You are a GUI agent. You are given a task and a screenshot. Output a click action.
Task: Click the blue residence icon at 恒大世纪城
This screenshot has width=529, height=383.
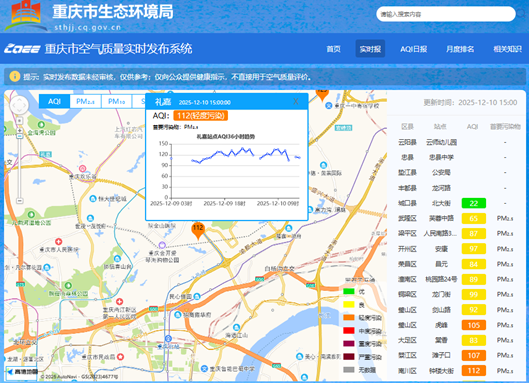(93, 198)
